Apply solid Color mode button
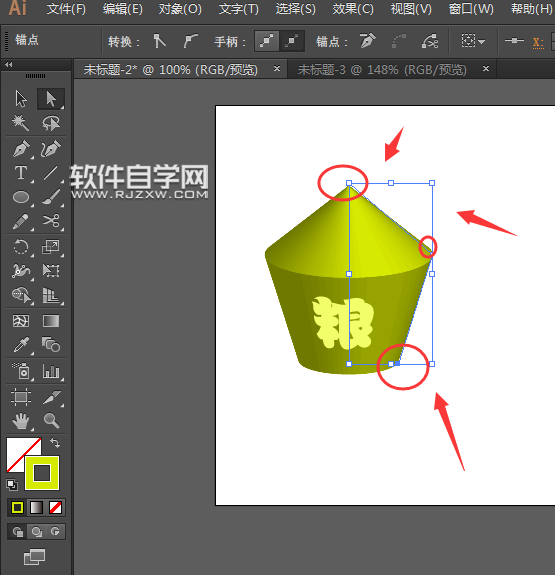555x575 pixels. click(x=17, y=508)
